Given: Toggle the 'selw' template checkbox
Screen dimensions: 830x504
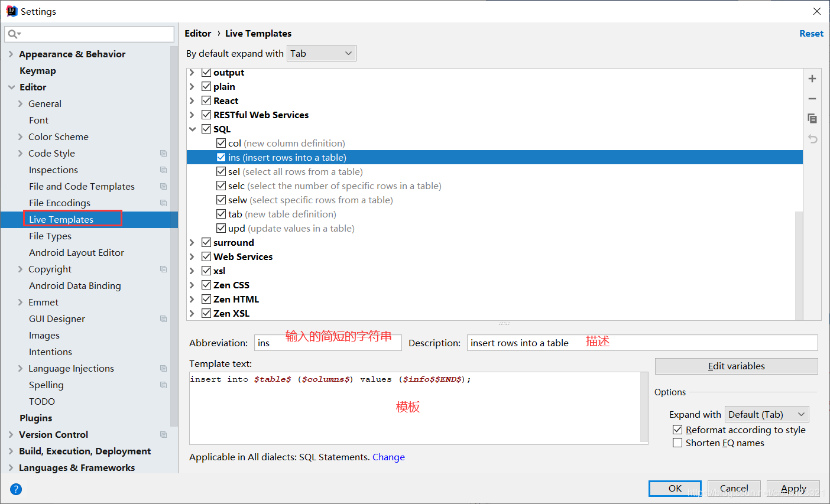Looking at the screenshot, I should (221, 200).
